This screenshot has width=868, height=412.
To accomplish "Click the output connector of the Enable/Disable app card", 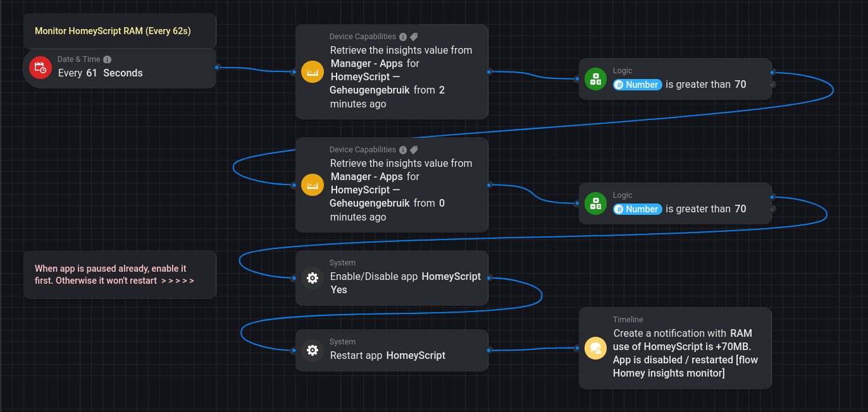I will coord(489,277).
